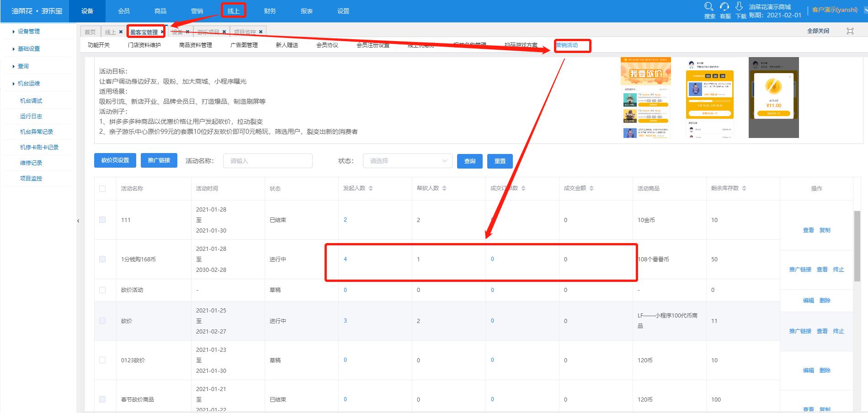Viewport: 868px width, 413px height.
Task: Expand 基础设置 in the sidebar
Action: coord(29,48)
